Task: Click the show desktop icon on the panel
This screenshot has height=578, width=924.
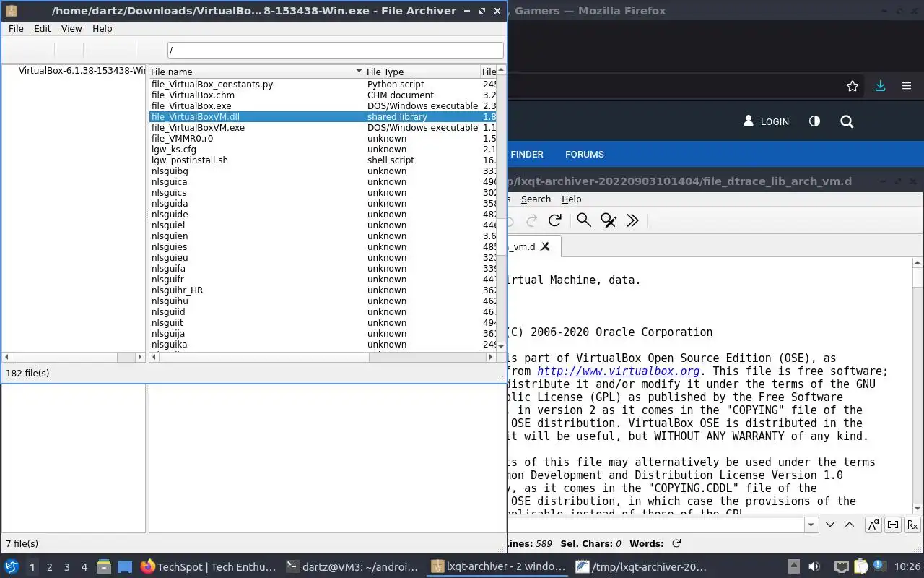Action: point(125,567)
